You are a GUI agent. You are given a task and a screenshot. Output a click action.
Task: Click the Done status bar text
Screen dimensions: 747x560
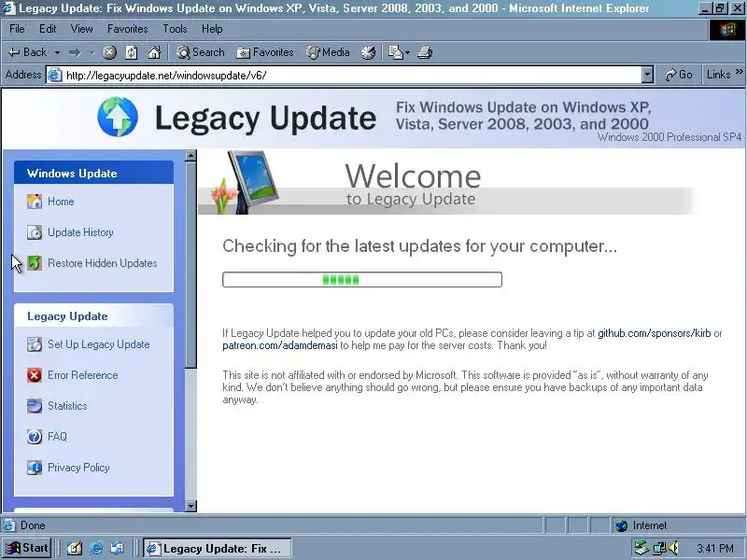33,525
